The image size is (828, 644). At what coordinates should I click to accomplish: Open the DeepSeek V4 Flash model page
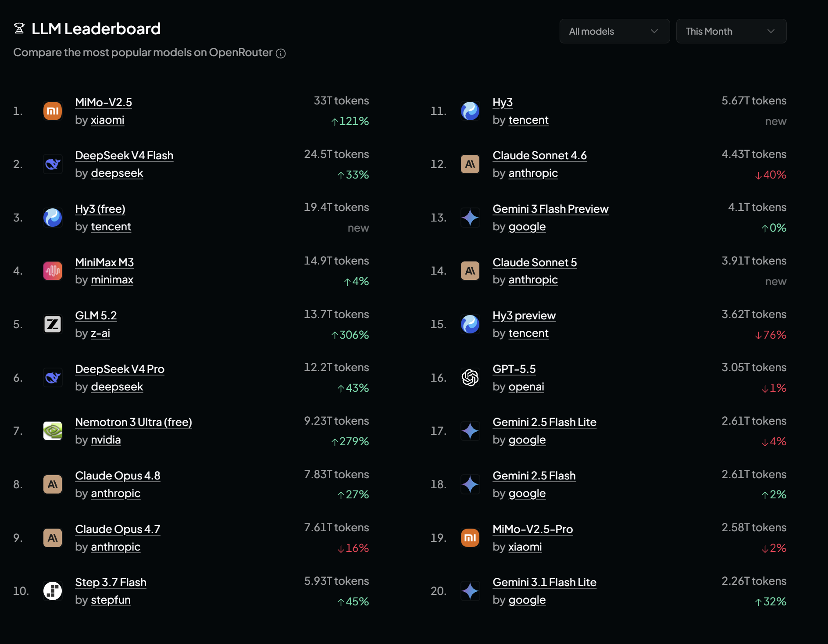pos(124,155)
